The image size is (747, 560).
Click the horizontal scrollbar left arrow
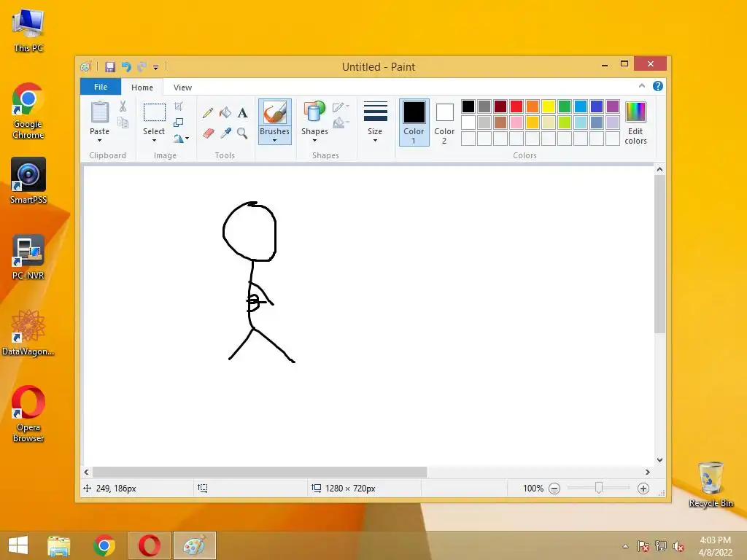tap(86, 472)
